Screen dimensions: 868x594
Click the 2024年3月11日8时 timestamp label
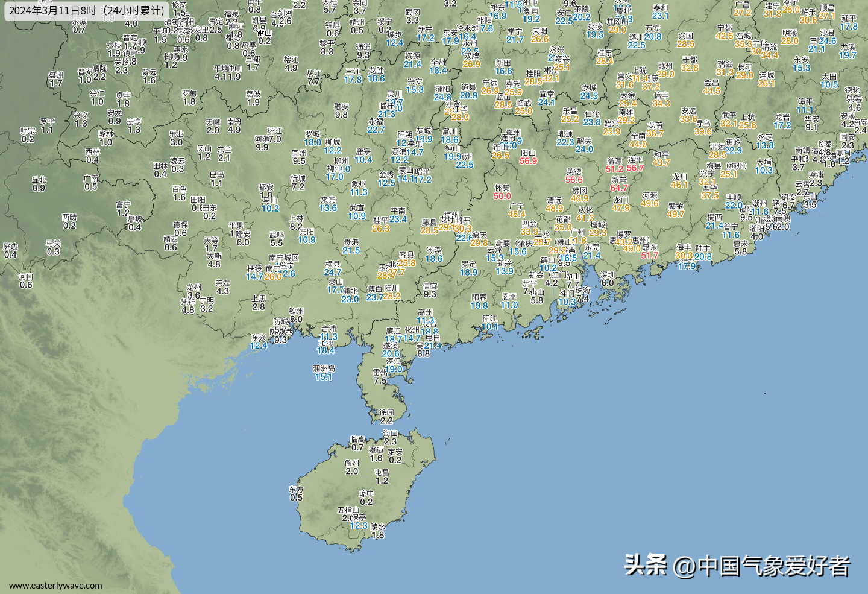click(x=87, y=11)
